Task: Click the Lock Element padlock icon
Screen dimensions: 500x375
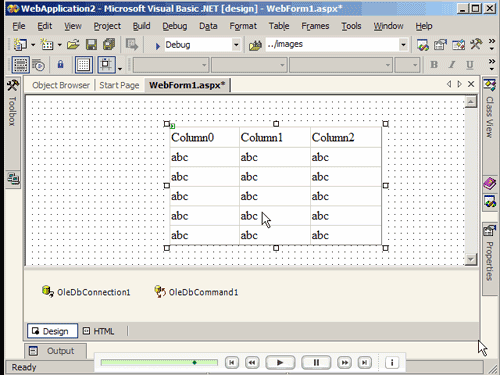Action: [60, 64]
